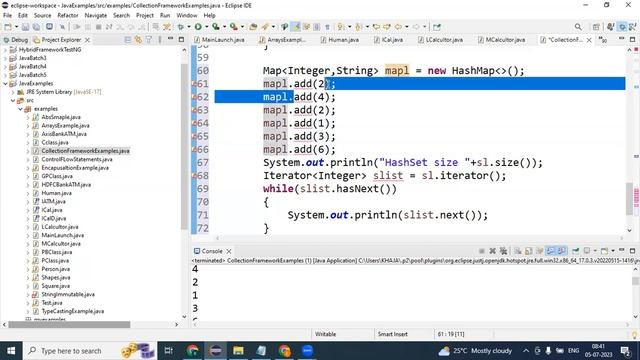Expand the HybridFrameworkTestNG project
640x360 pixels.
tap(5, 49)
